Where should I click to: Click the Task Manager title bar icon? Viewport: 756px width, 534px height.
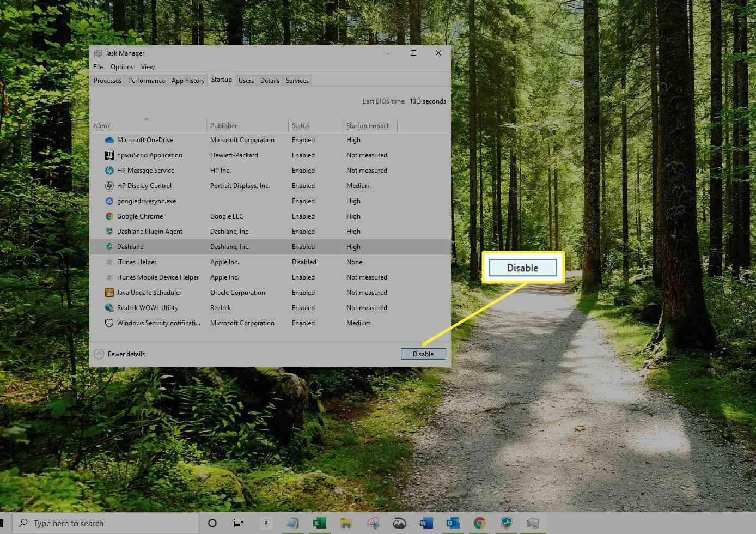(98, 53)
